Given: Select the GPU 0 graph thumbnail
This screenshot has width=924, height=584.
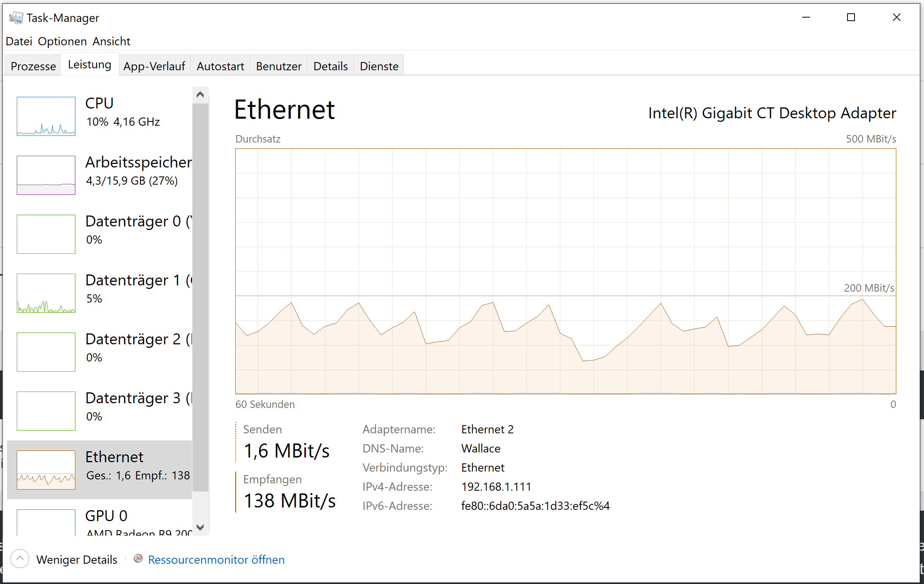Looking at the screenshot, I should pos(46,523).
